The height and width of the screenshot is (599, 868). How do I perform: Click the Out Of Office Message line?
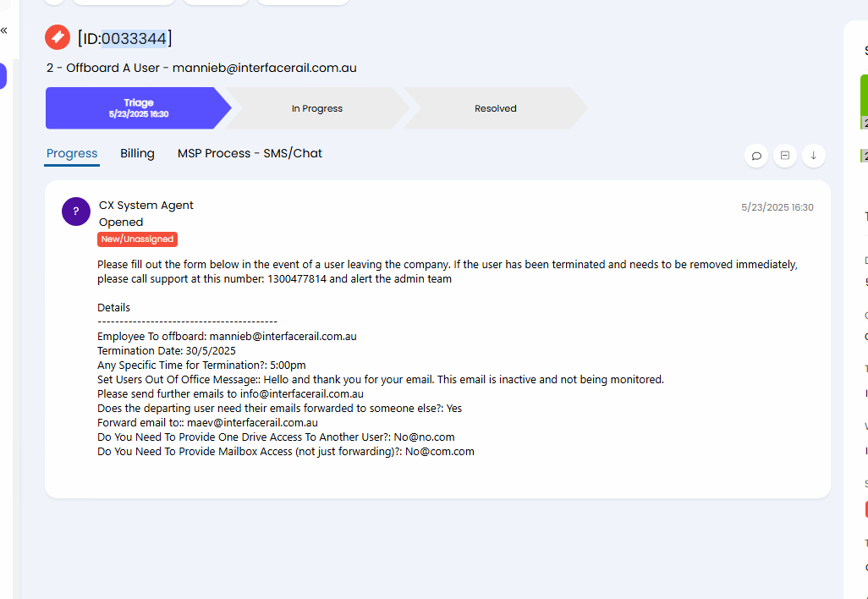(381, 380)
